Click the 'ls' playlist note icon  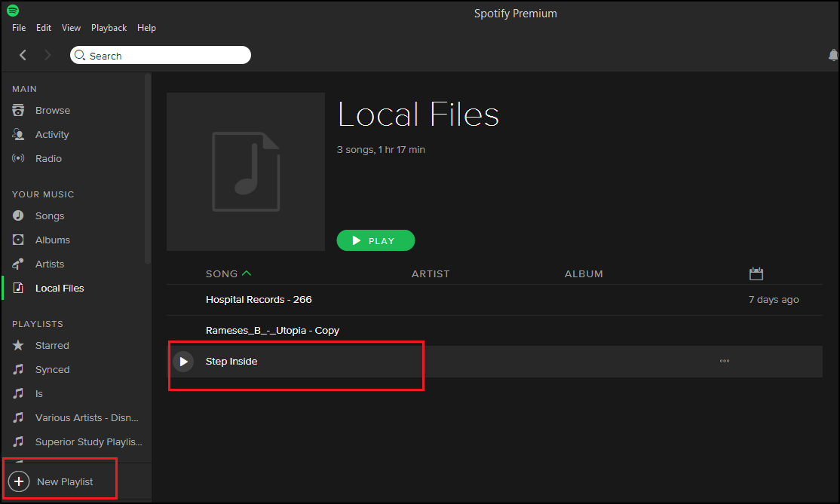click(18, 393)
